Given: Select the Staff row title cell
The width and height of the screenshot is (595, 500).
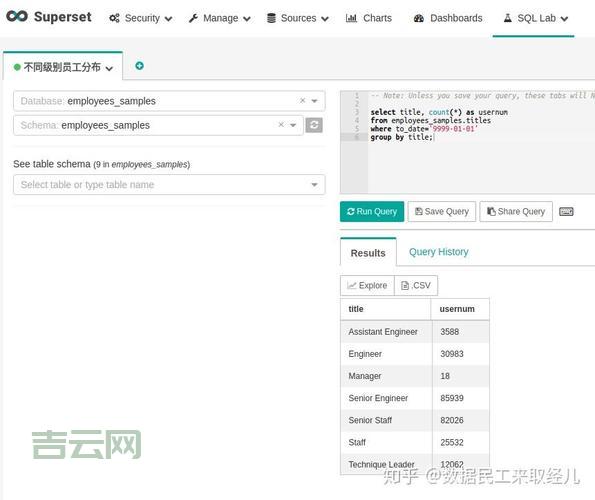Looking at the screenshot, I should pyautogui.click(x=386, y=443).
